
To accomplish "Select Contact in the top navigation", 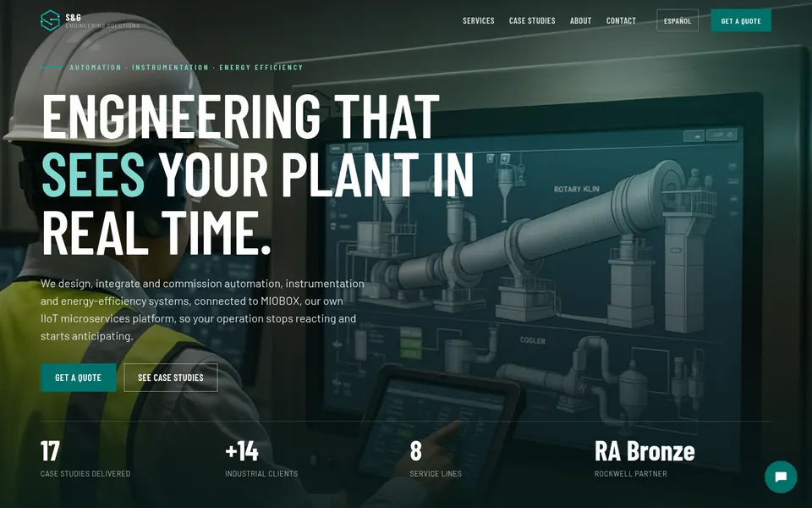I will [621, 20].
